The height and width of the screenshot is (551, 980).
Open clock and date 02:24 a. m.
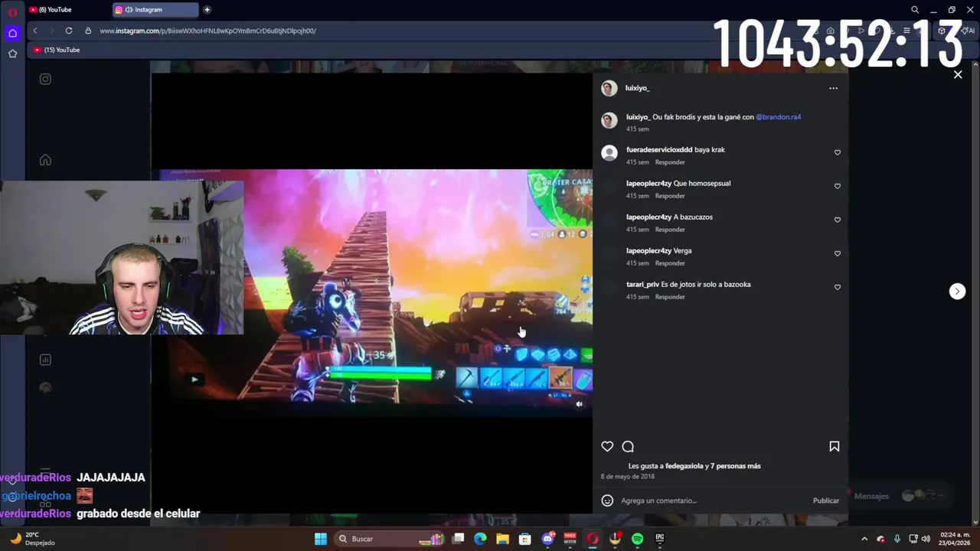point(955,539)
